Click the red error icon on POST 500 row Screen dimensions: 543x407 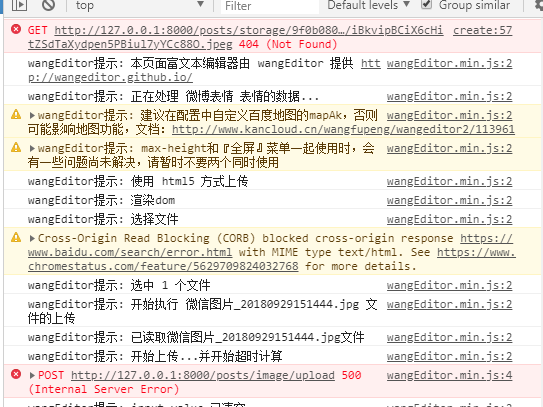(16, 374)
